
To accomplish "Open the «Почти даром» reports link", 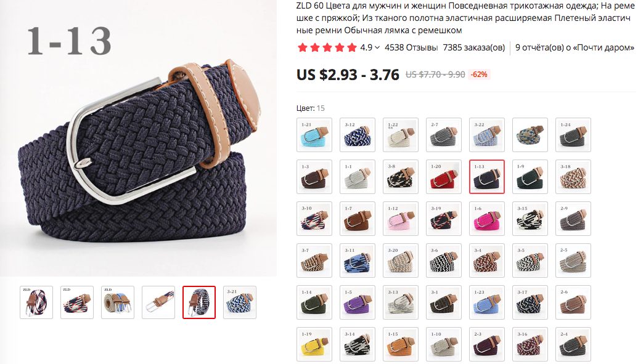I will point(575,47).
